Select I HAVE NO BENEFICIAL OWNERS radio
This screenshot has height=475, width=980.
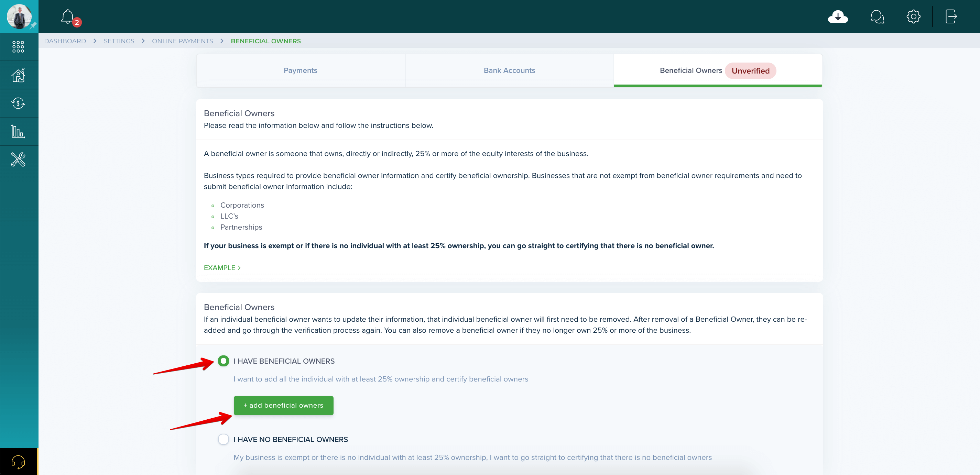pos(223,439)
